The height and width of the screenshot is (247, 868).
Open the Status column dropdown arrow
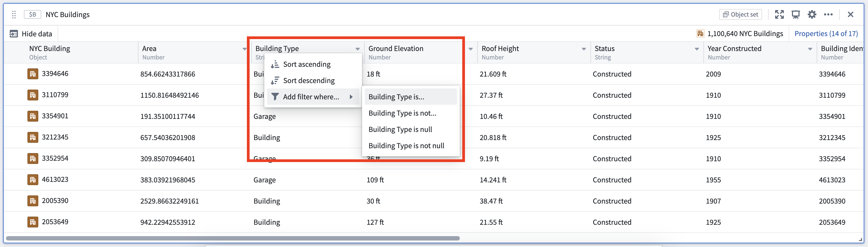tap(696, 49)
